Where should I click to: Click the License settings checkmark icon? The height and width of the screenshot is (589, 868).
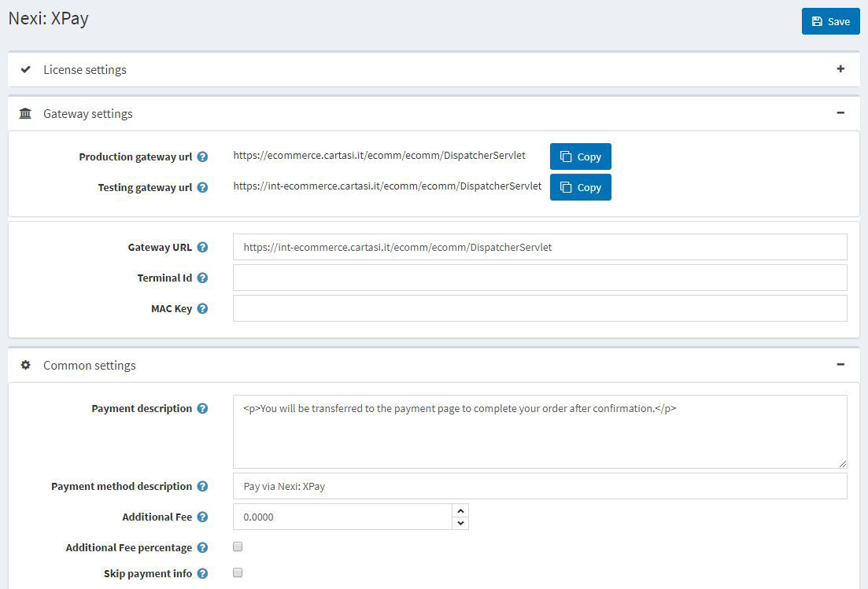pos(25,70)
